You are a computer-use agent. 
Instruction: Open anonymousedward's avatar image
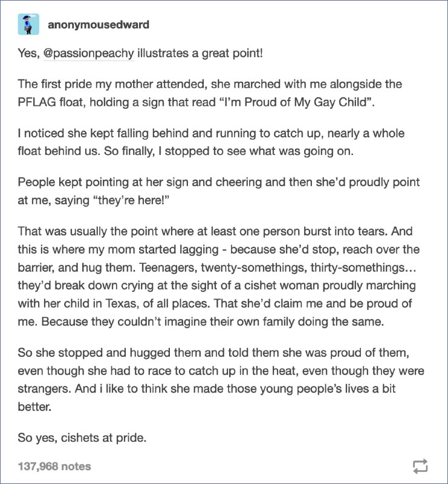[x=28, y=24]
